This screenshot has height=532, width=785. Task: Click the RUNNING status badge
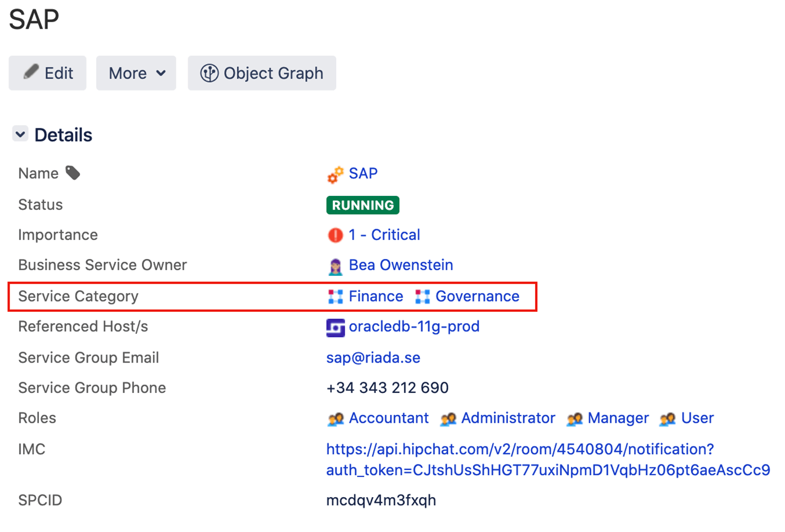[x=363, y=205]
